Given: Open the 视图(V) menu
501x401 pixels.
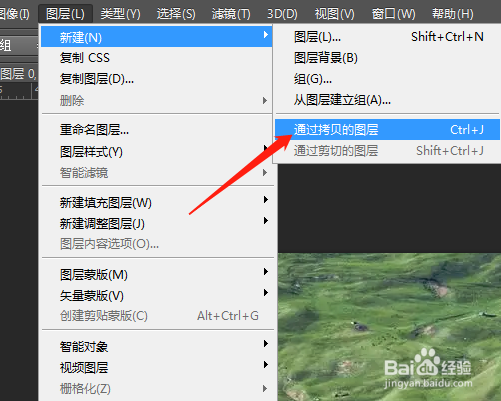Looking at the screenshot, I should tap(334, 14).
